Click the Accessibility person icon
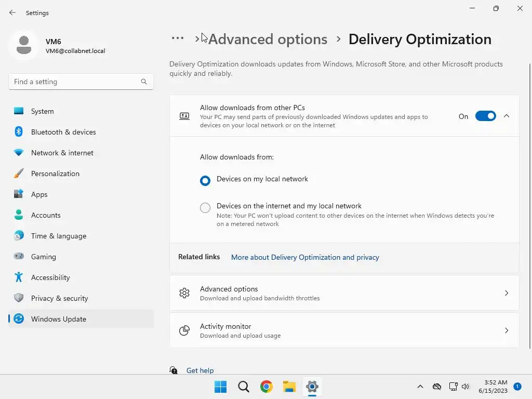 coord(19,277)
